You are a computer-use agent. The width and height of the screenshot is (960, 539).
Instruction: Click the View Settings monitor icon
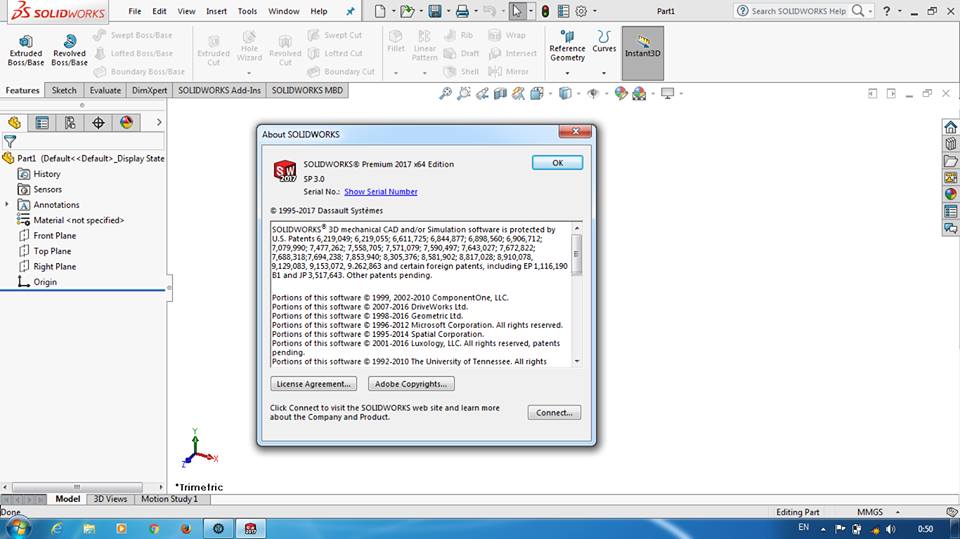tap(667, 93)
